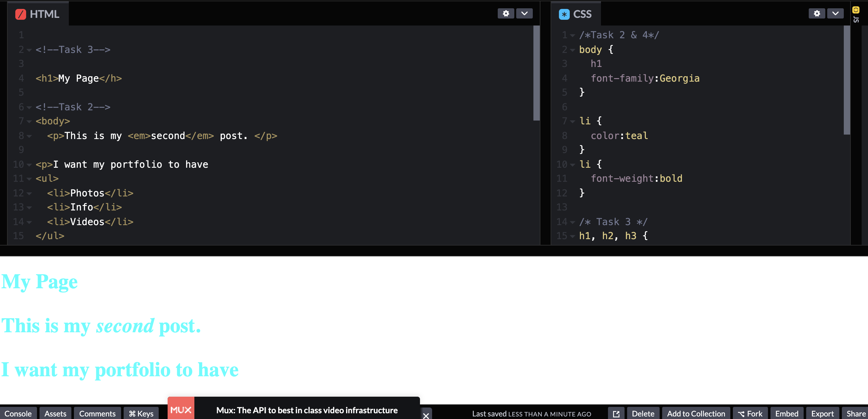Open the Console panel

18,414
